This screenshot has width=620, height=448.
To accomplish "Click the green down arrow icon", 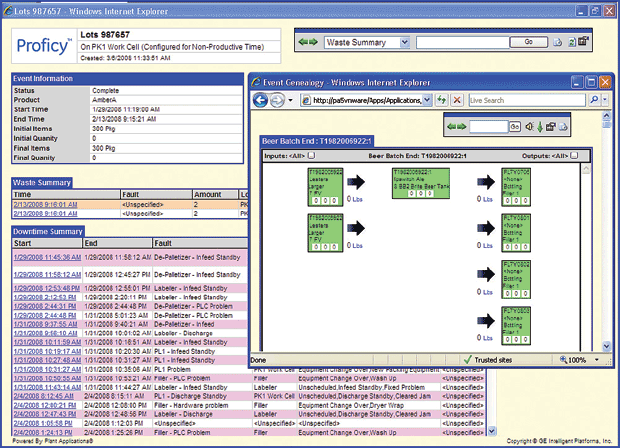I will (540, 127).
